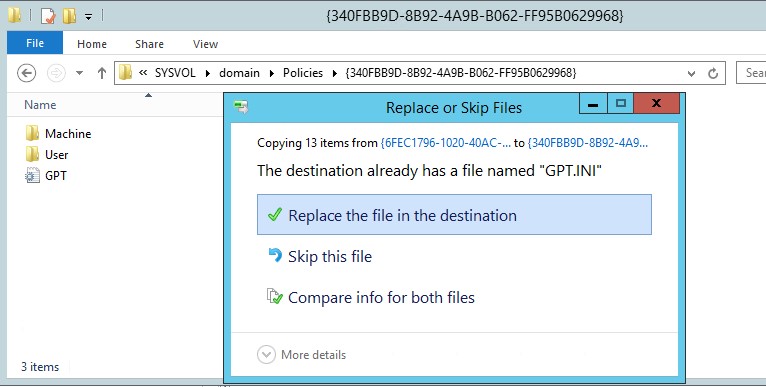Screen dimensions: 766x387
Task: Click the Forward navigation arrow
Action: tap(56, 73)
